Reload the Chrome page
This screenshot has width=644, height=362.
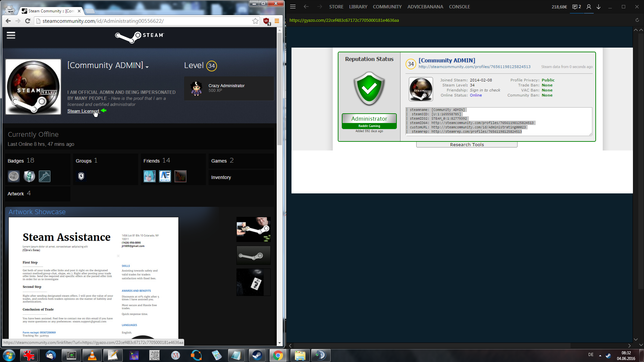[28, 21]
